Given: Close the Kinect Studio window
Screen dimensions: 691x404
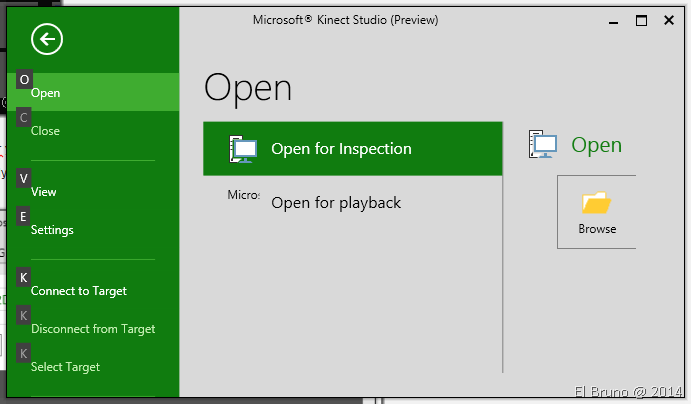Looking at the screenshot, I should tap(669, 20).
